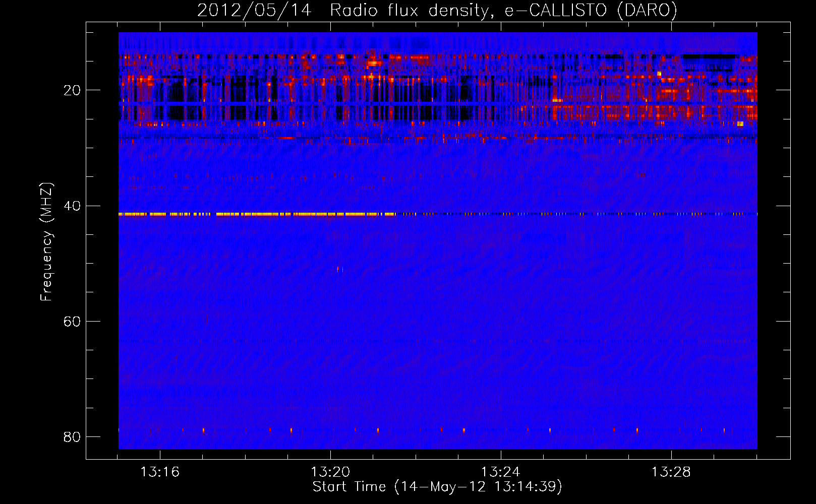Click the 40 MHz frequency tick label
The height and width of the screenshot is (504, 816).
[72, 206]
